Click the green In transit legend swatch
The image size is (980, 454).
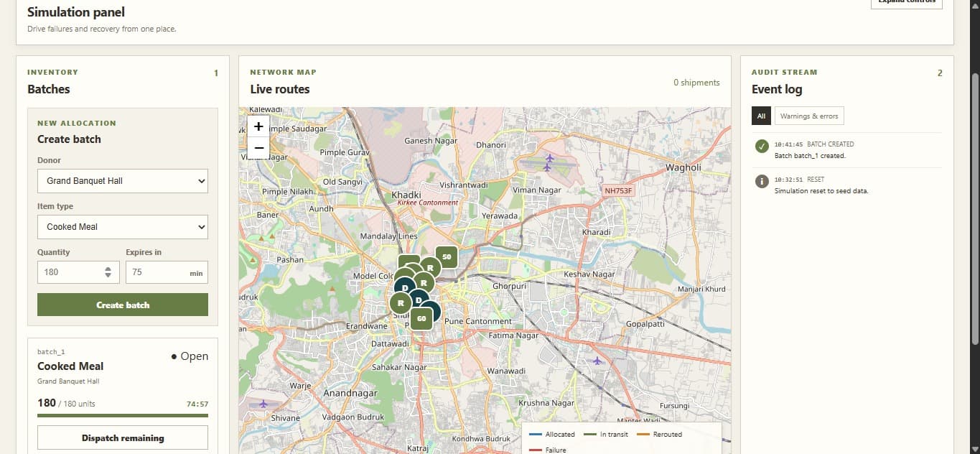click(590, 435)
